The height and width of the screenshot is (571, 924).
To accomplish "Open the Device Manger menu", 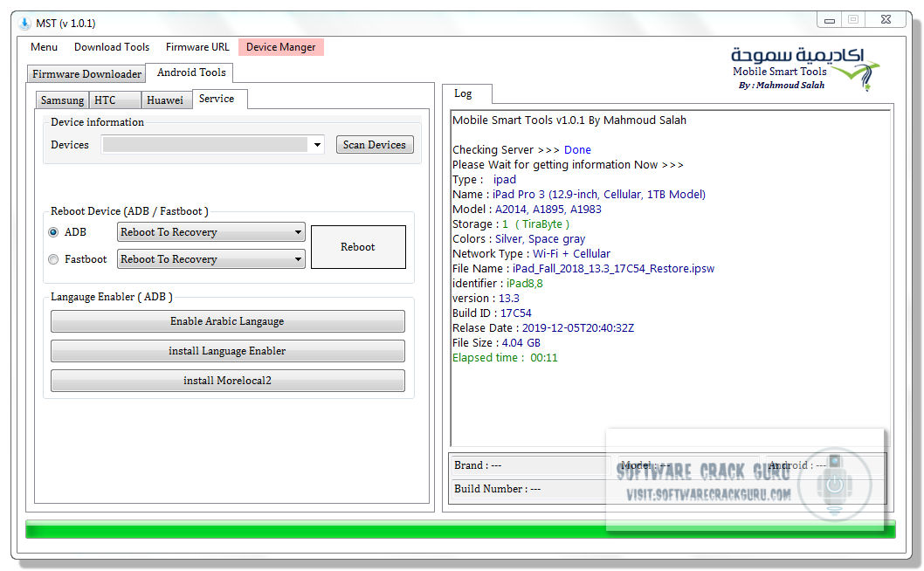I will pos(281,47).
